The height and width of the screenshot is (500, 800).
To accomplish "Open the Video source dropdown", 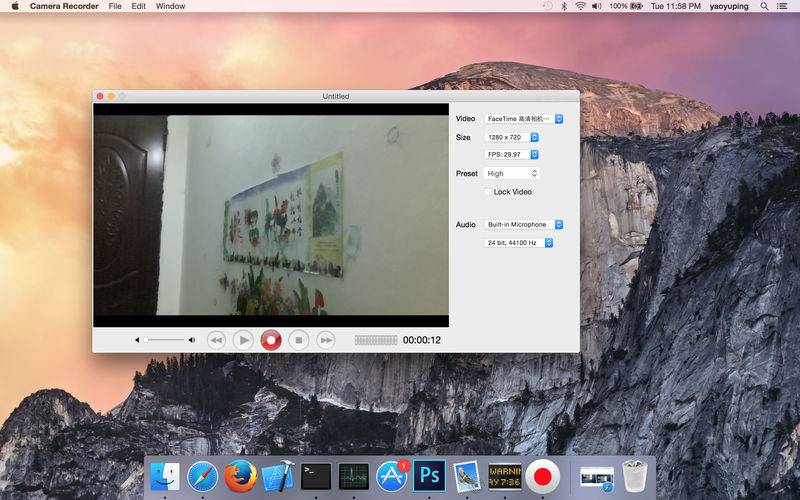I will 523,119.
